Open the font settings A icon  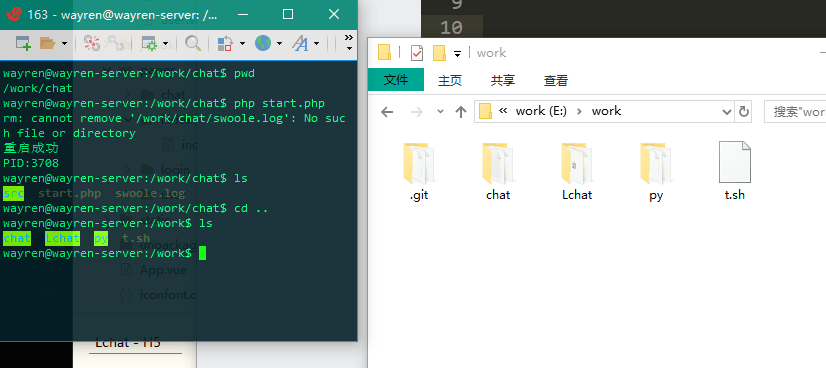pyautogui.click(x=300, y=43)
